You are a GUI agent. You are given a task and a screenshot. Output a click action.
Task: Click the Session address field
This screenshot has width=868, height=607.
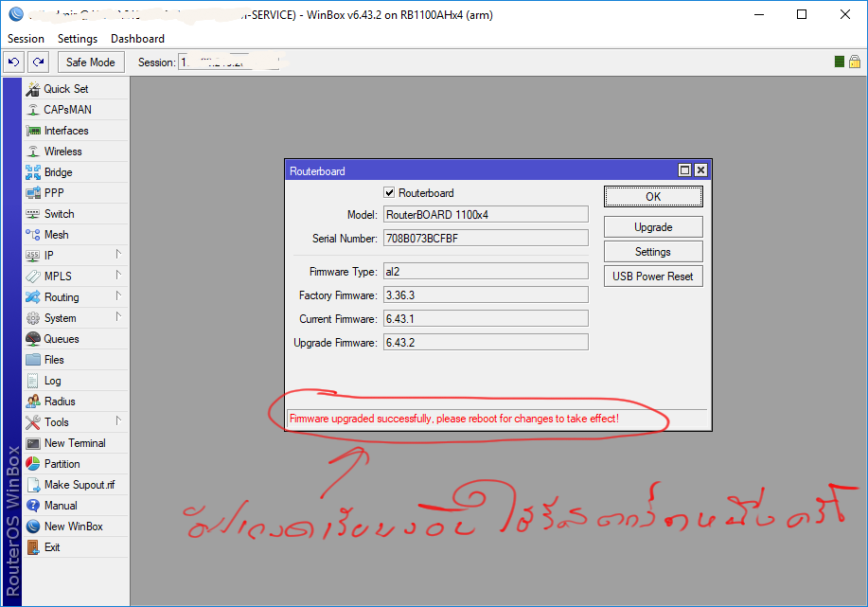229,62
